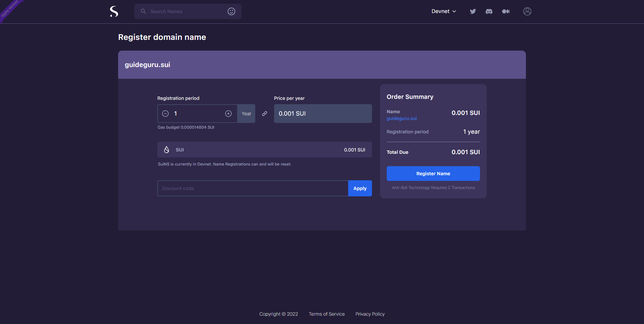Image resolution: width=644 pixels, height=324 pixels.
Task: Focus the Discount code input field
Action: coord(253,188)
